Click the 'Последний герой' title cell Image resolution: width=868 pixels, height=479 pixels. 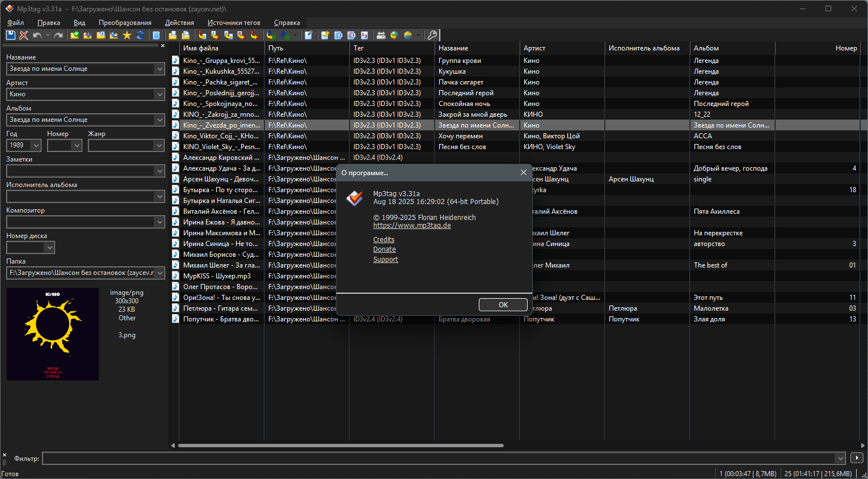(x=466, y=93)
